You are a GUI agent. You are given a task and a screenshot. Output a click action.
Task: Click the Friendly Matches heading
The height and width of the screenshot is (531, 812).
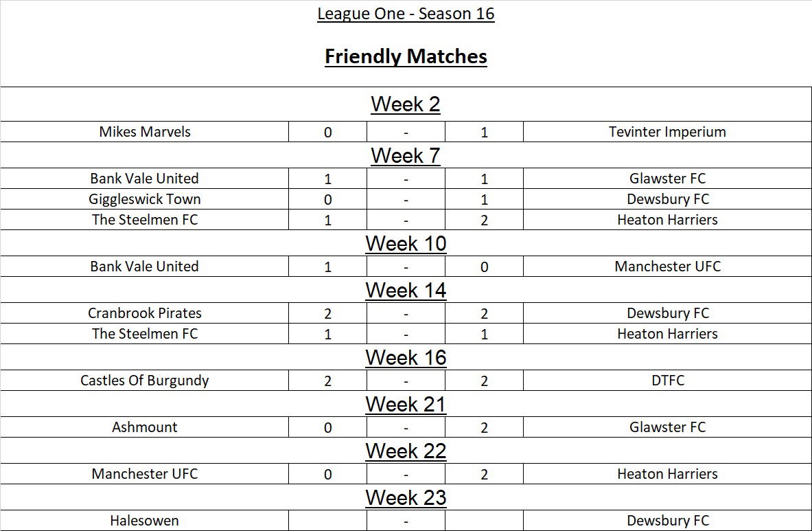(x=406, y=56)
